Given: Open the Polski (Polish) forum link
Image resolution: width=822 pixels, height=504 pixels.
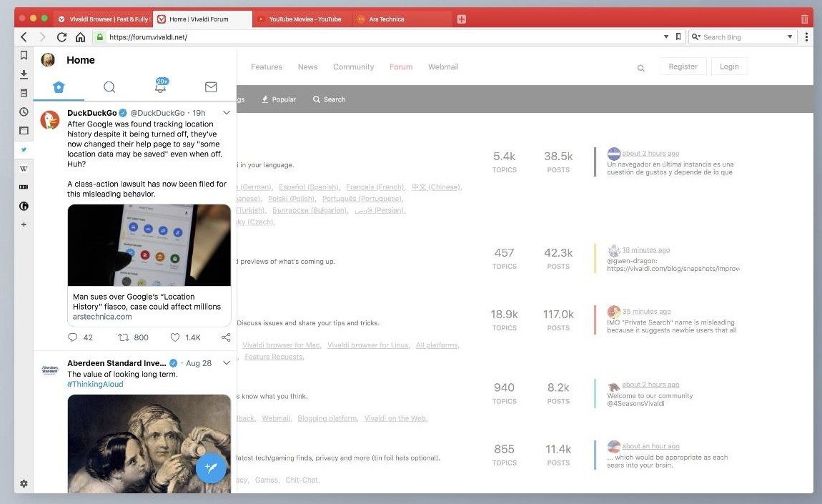Looking at the screenshot, I should click(x=292, y=199).
